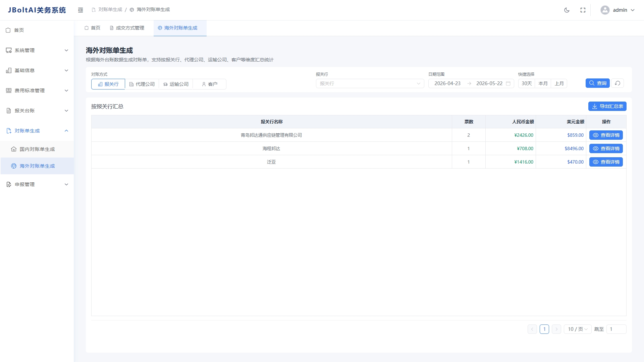The height and width of the screenshot is (362, 644).
Task: Click 票数 column header
Action: [469, 122]
